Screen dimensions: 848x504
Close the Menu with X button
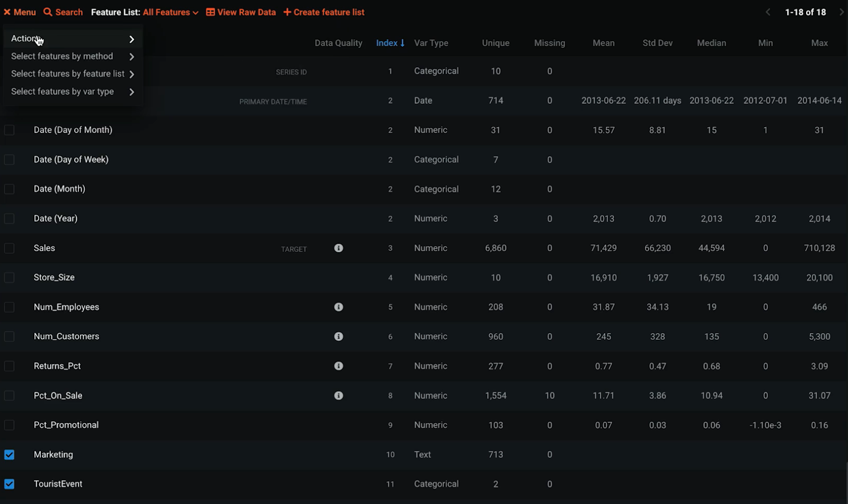[x=7, y=12]
